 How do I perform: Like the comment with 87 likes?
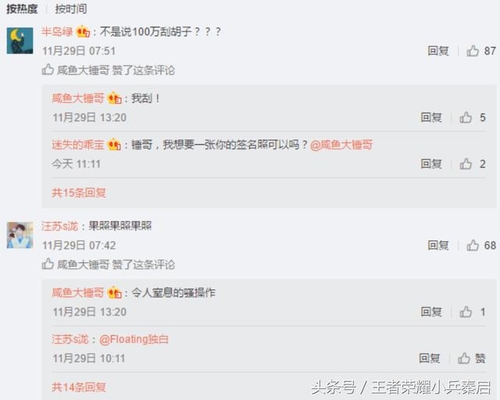473,51
